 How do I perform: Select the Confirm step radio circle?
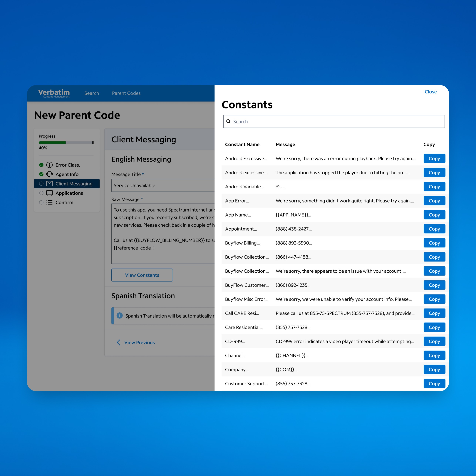41,202
